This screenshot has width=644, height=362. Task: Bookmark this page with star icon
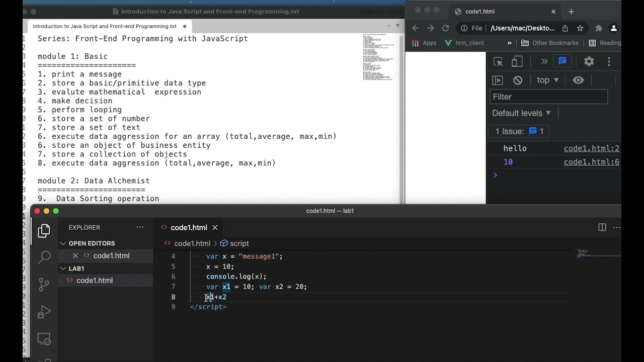click(x=580, y=28)
